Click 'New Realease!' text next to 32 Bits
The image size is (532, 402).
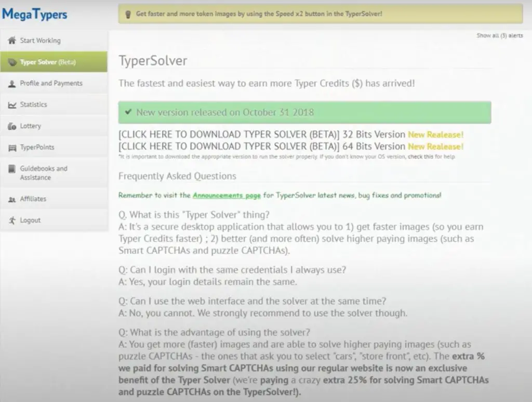pyautogui.click(x=436, y=135)
